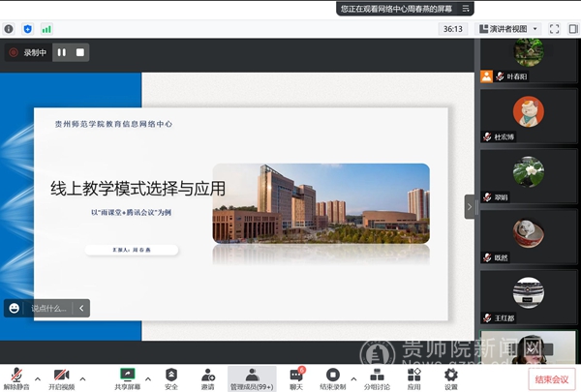Open manage members (管理成员) panel
This screenshot has width=581, height=392.
pyautogui.click(x=252, y=377)
